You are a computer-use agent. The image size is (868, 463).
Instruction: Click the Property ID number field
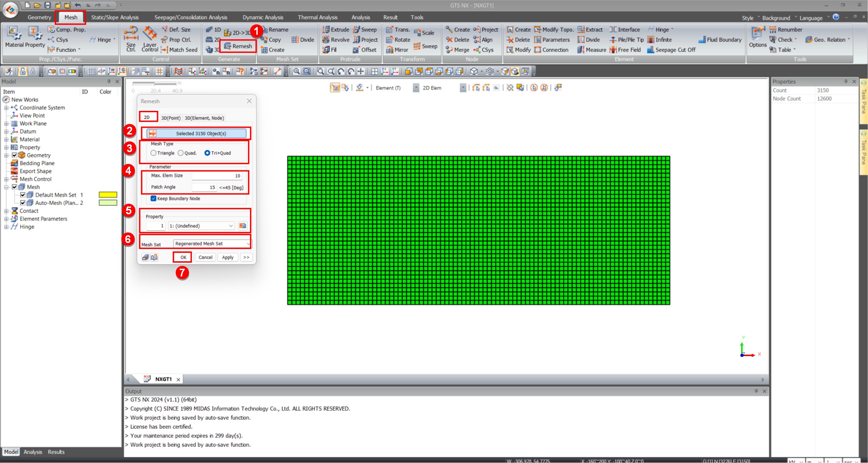[x=155, y=226]
